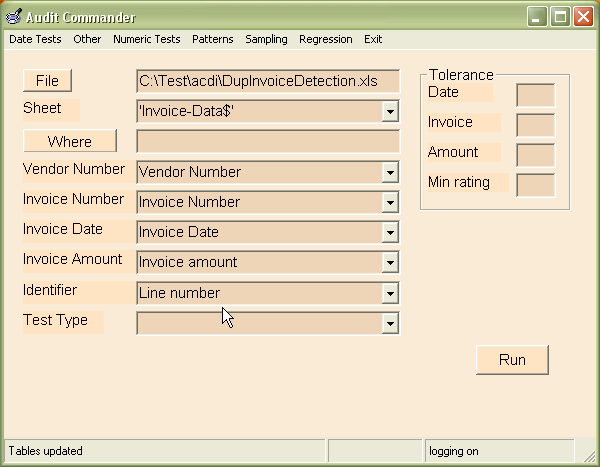
Task: Click the Audit Commander title bar icon
Action: pos(14,17)
